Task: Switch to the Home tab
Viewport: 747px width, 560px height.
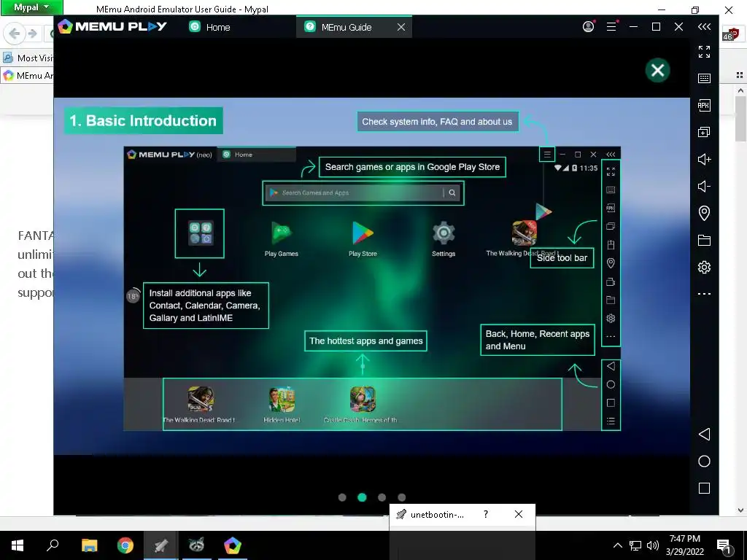Action: pyautogui.click(x=210, y=27)
